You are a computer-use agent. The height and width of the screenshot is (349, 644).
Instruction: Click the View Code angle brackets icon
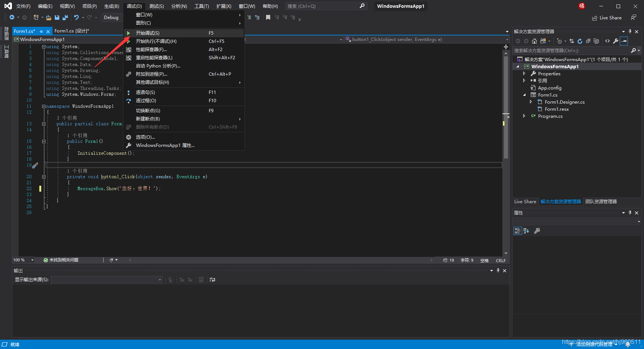[607, 41]
